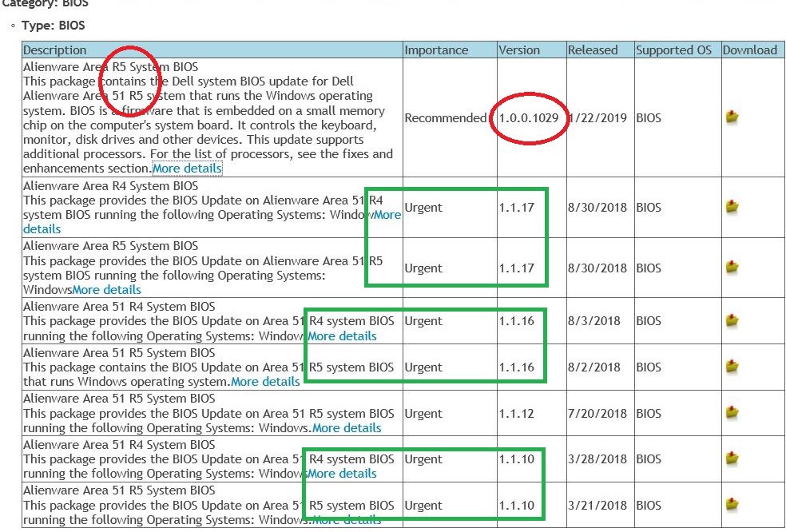Click the Importance column header

pyautogui.click(x=436, y=50)
